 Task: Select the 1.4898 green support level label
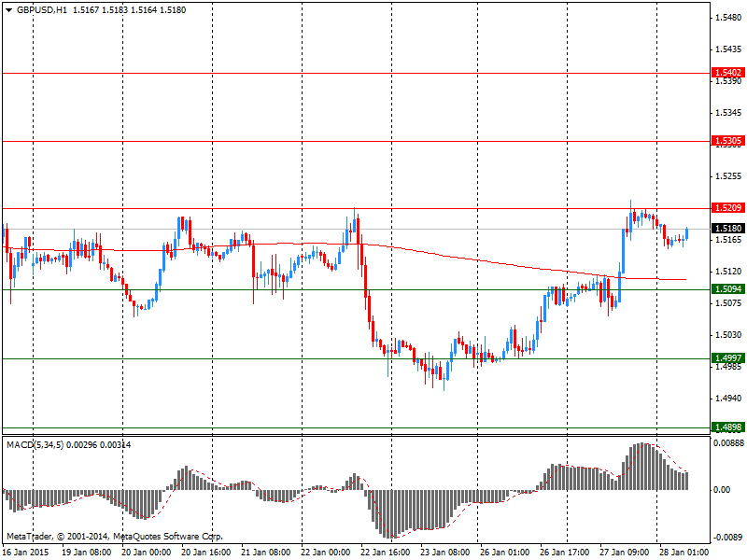(x=728, y=427)
